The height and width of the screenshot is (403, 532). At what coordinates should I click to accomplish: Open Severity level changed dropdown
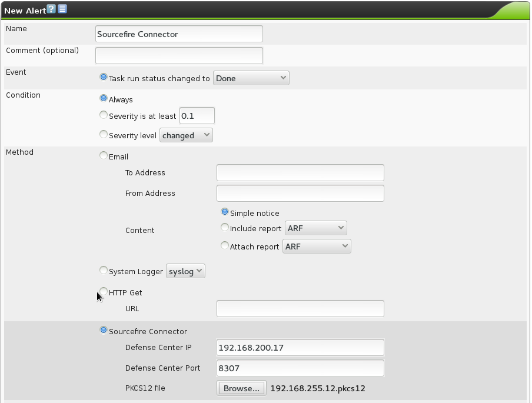[187, 135]
